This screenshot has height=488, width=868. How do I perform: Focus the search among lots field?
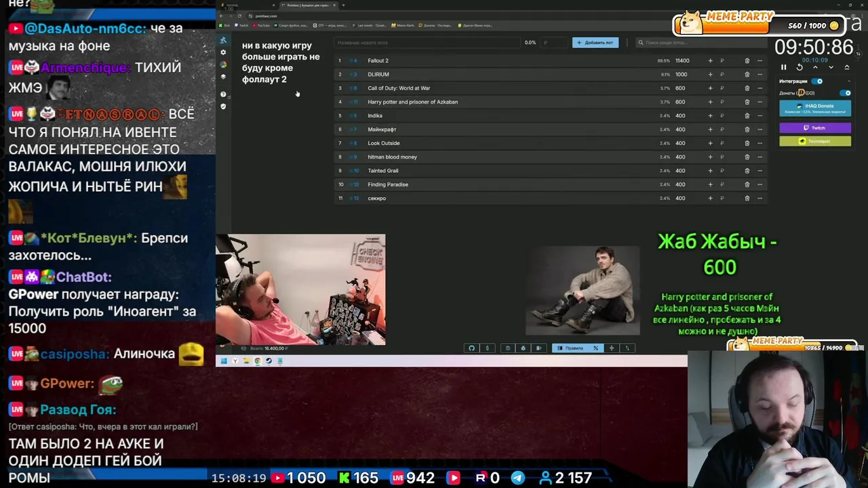tap(702, 43)
